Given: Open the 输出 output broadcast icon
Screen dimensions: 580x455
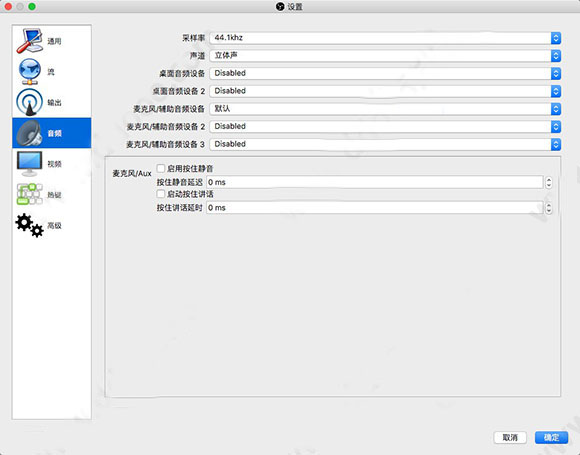Looking at the screenshot, I should point(30,102).
